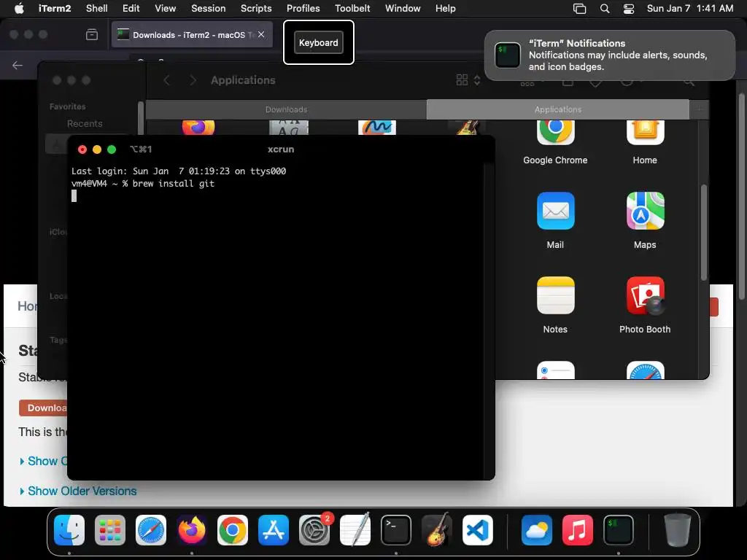Open Music app in the Dock

(578, 530)
